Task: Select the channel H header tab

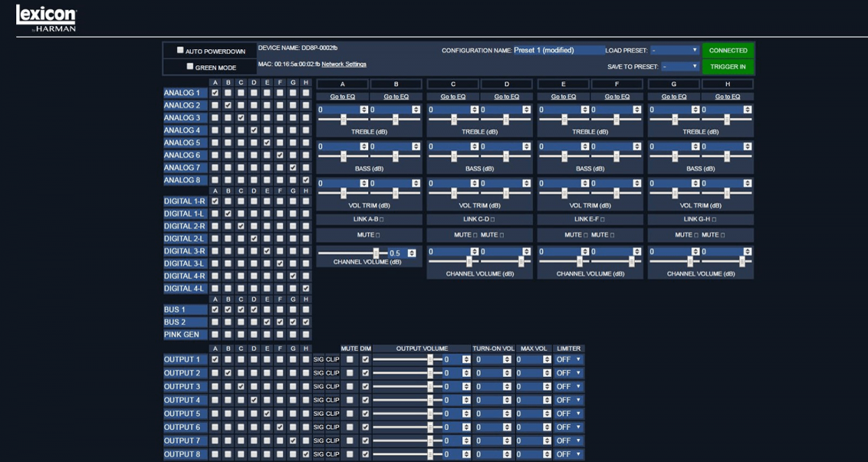Action: pos(728,84)
